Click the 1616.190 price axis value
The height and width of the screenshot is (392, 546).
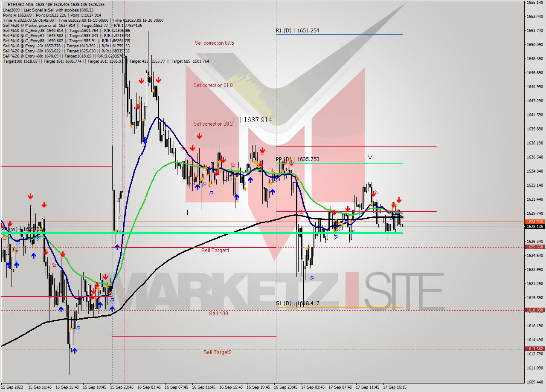tap(534, 326)
